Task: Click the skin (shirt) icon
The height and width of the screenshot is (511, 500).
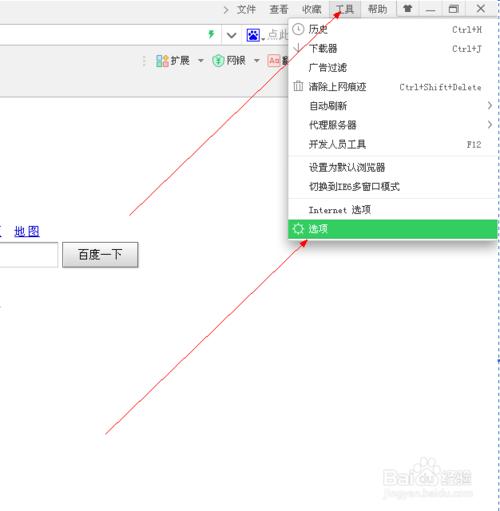Action: (408, 9)
